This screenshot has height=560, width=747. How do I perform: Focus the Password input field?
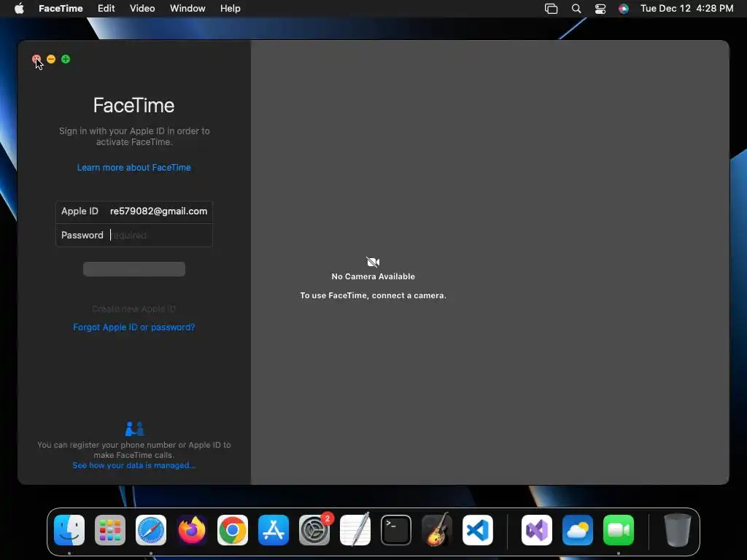tap(134, 236)
